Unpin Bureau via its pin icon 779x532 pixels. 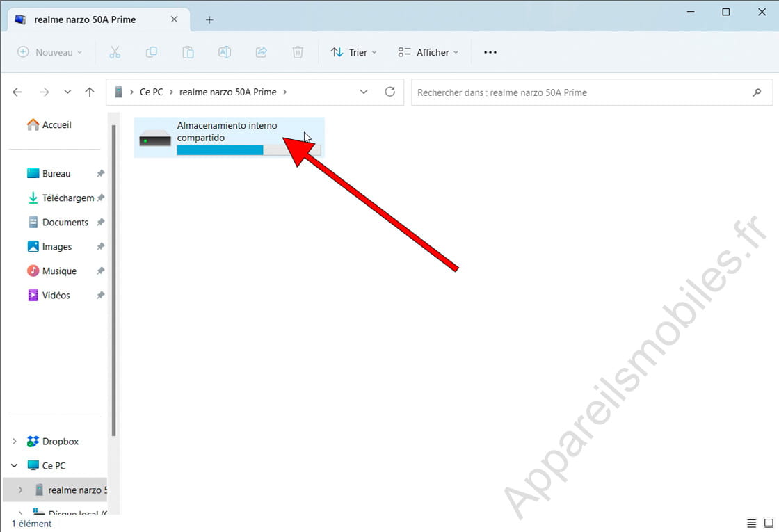point(101,173)
